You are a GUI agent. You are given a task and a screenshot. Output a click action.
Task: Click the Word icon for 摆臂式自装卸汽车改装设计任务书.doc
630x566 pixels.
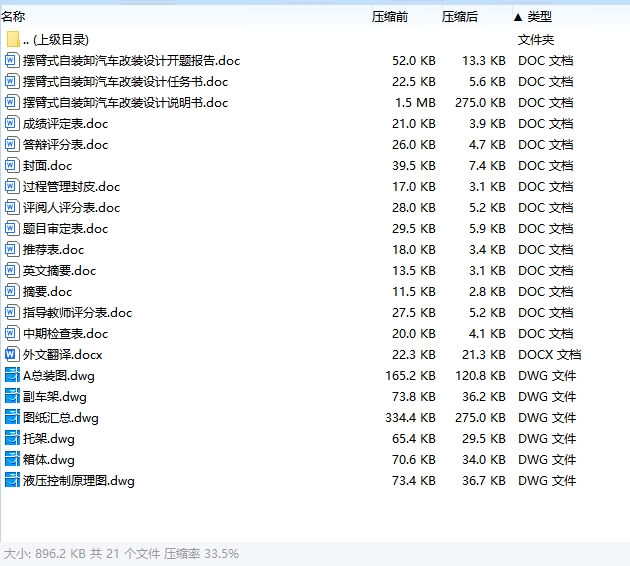point(12,81)
